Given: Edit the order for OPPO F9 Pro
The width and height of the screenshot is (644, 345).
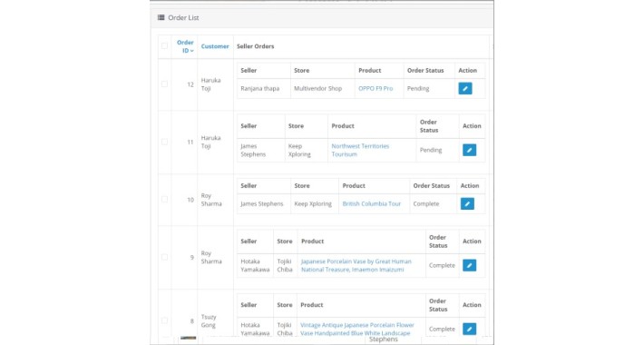Looking at the screenshot, I should tap(465, 88).
